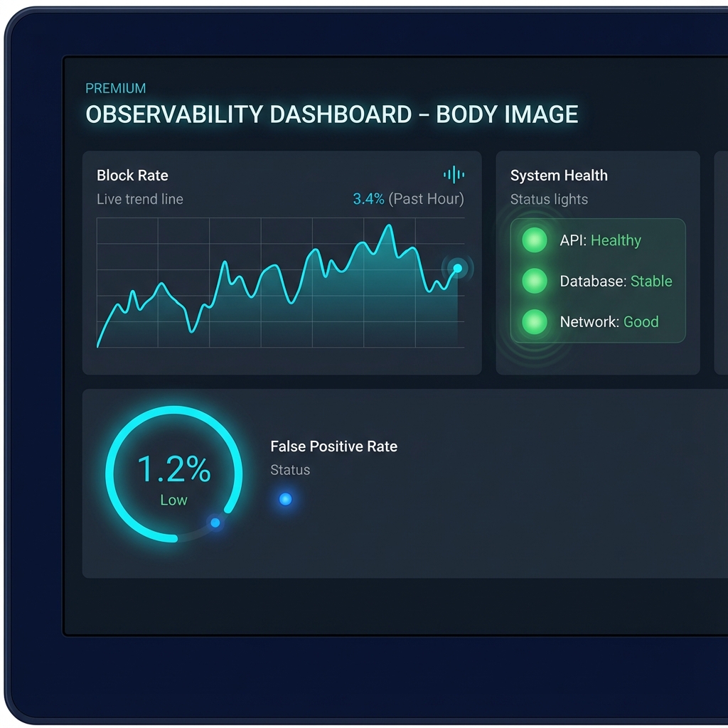This screenshot has height=728, width=728.
Task: Click the "Live trend line" subtitle
Action: (140, 199)
